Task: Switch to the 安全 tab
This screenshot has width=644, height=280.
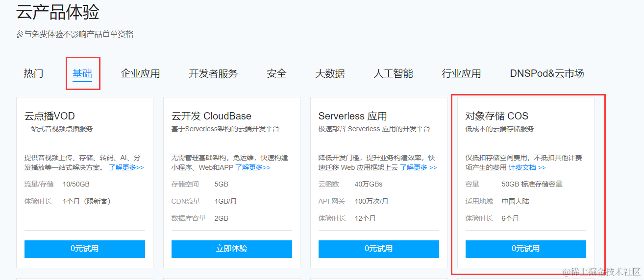Action: pyautogui.click(x=276, y=73)
